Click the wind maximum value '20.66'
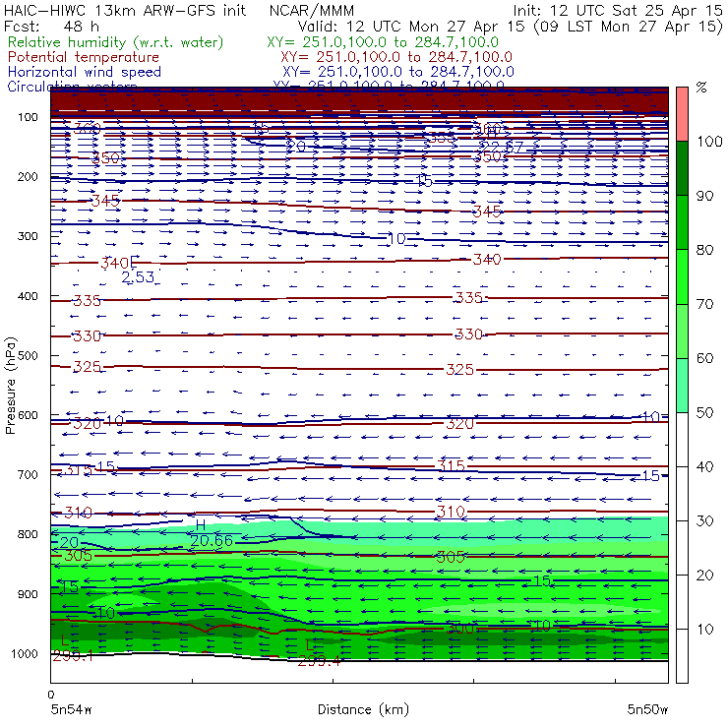The width and height of the screenshot is (728, 728). 212,540
